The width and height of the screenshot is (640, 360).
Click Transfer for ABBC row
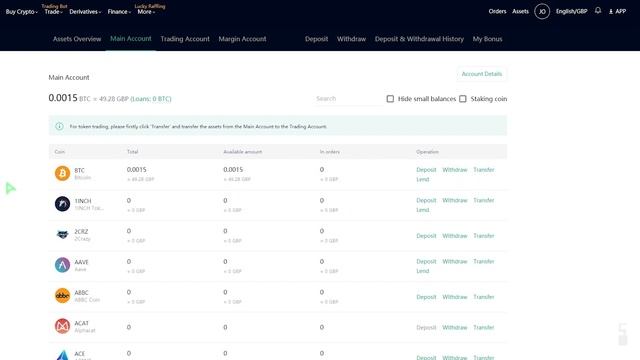coord(484,297)
